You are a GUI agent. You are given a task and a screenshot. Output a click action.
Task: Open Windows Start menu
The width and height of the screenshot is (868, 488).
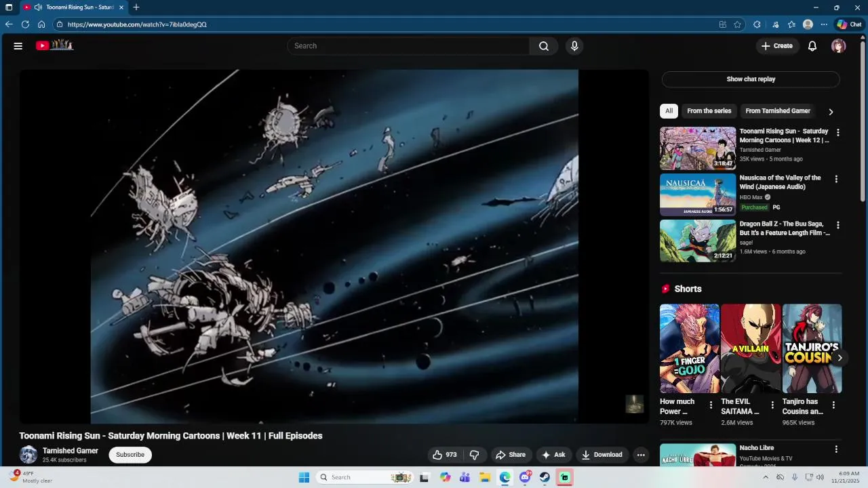[304, 477]
